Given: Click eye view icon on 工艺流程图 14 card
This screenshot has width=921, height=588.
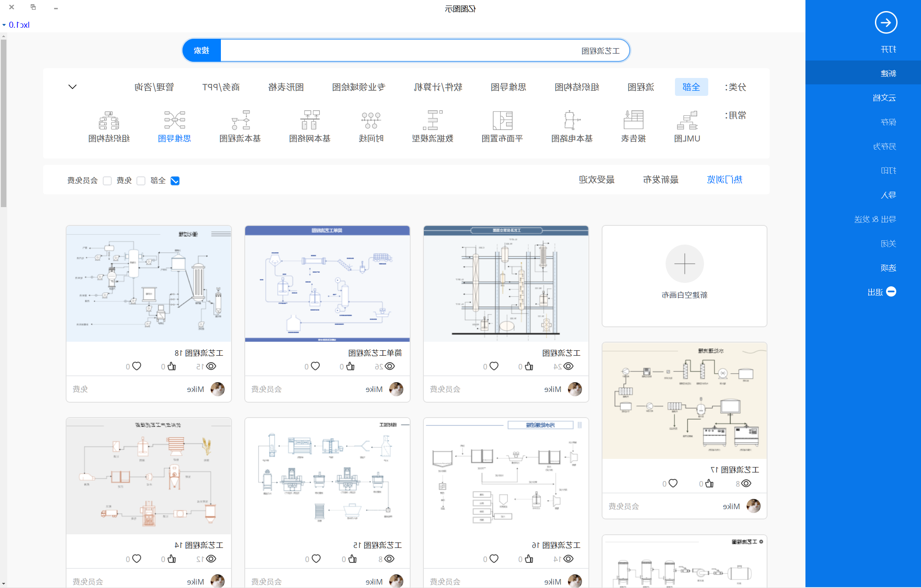Looking at the screenshot, I should coord(211,559).
